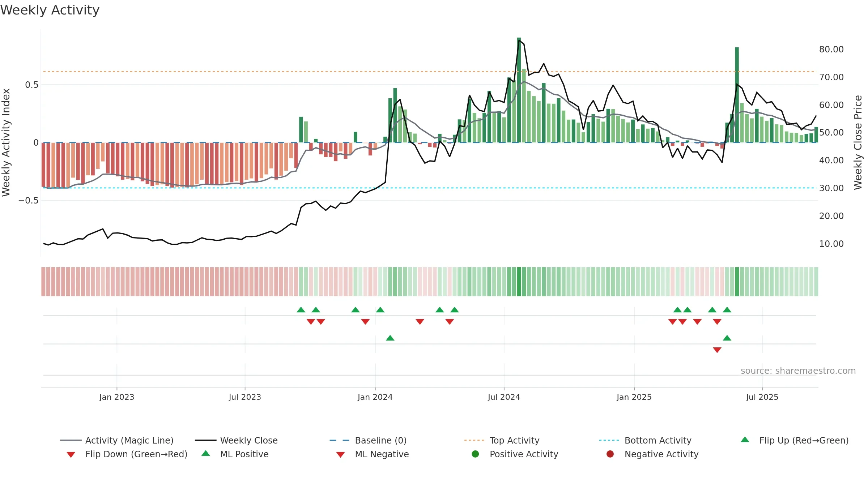The height and width of the screenshot is (488, 868).
Task: Click the cyan dotted Bottom Activity swatch
Action: [609, 440]
